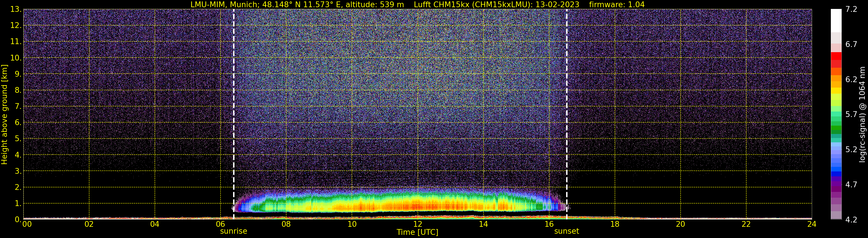
Task: Click the colorbar tick value 7.2
Action: click(x=851, y=10)
